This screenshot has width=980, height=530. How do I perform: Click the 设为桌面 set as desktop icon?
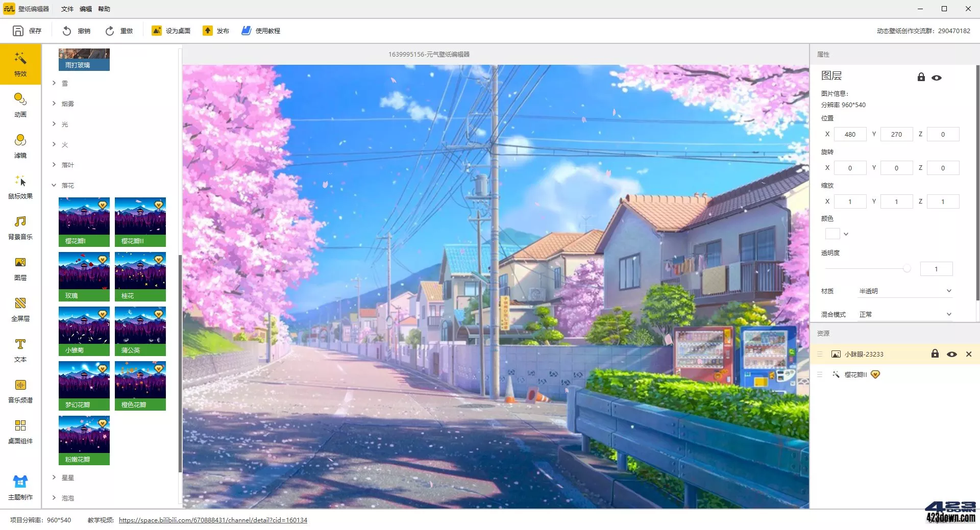point(157,31)
